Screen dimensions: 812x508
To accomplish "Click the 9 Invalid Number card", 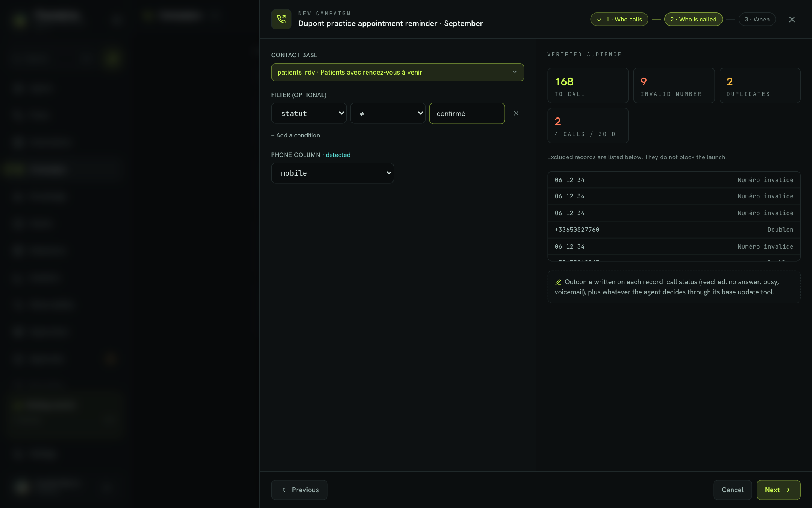I will coord(674,86).
